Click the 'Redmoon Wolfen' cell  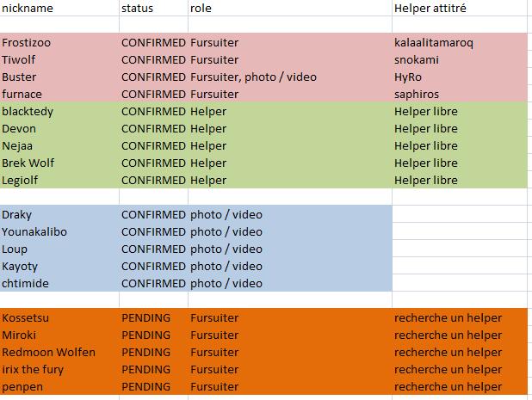pos(48,352)
